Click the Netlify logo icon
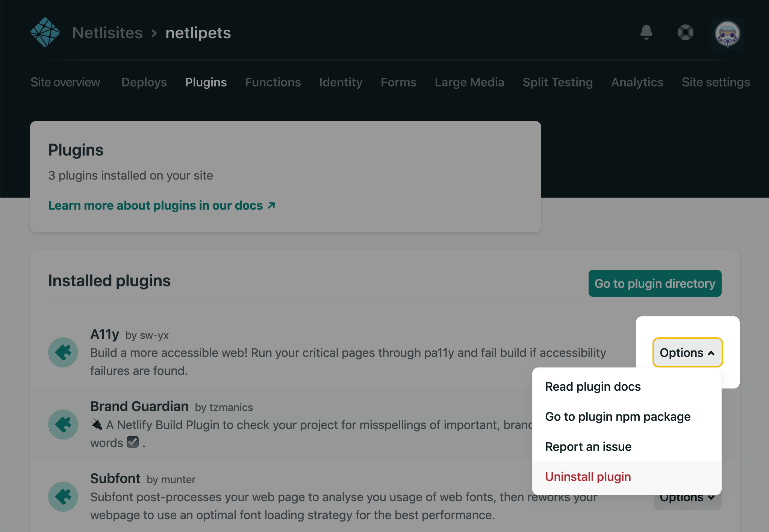This screenshot has height=532, width=769. [45, 32]
